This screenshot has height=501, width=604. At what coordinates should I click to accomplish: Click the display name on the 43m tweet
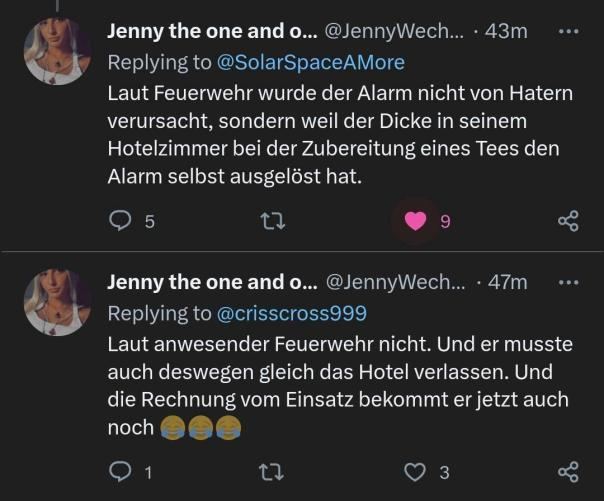pos(212,31)
